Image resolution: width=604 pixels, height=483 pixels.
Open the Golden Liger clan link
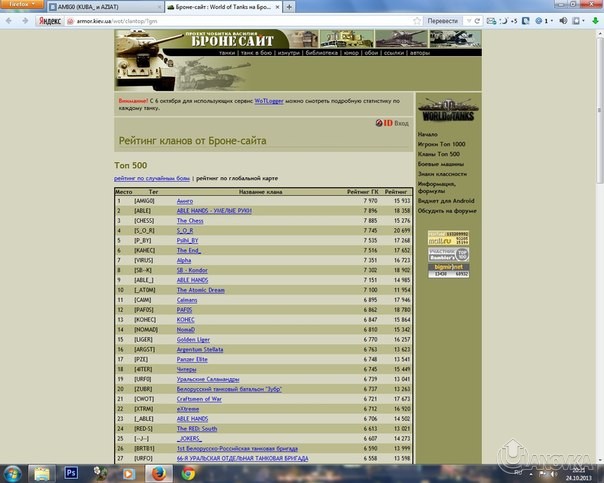[x=193, y=340]
